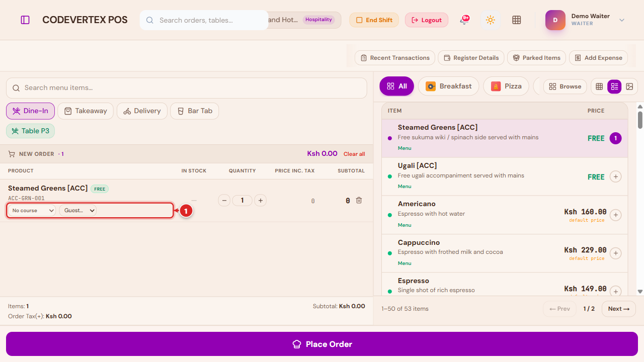Switch menu to image view
The image size is (644, 362).
click(x=629, y=86)
